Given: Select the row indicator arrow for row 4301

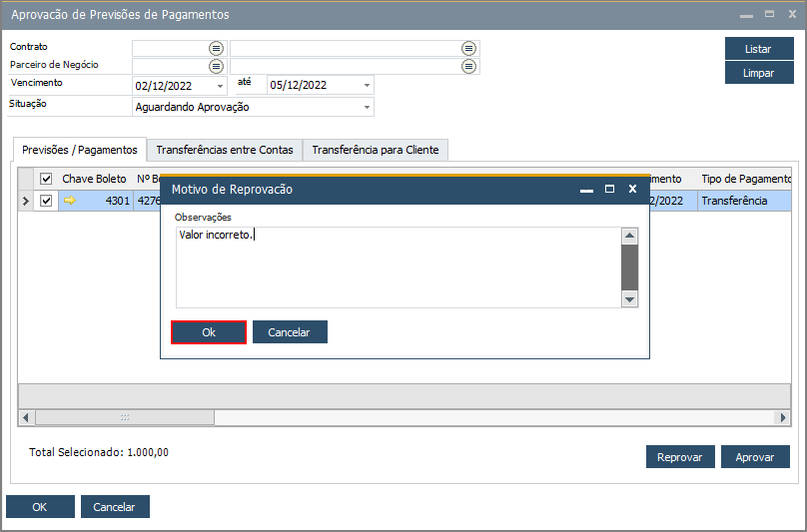Looking at the screenshot, I should [25, 201].
